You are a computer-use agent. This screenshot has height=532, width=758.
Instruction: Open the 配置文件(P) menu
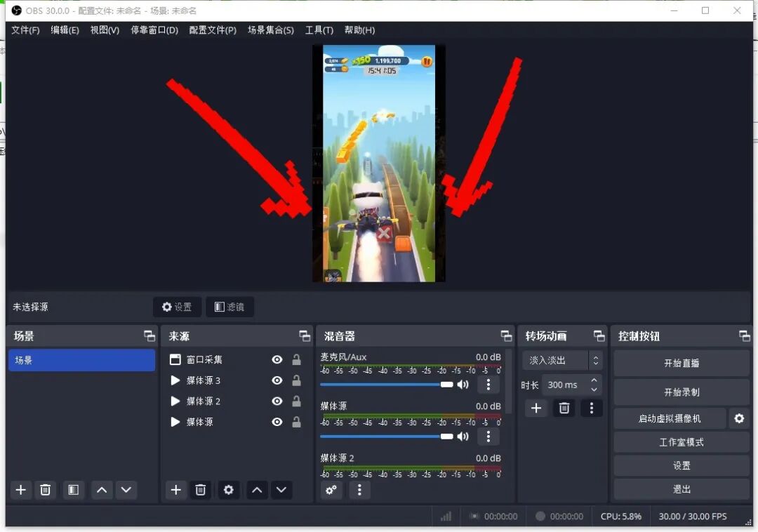213,30
